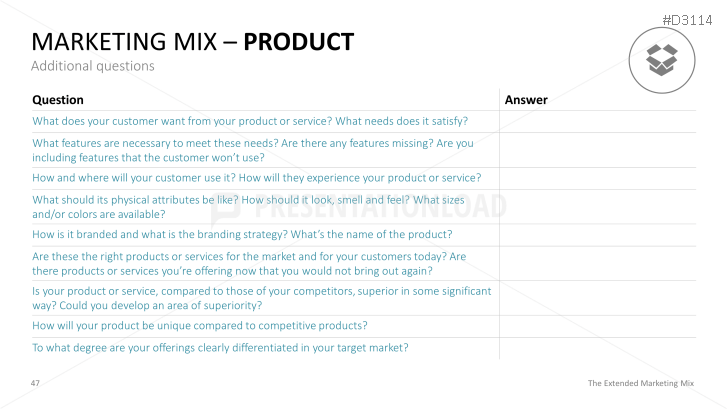Select the how and where customer use question

tap(257, 178)
